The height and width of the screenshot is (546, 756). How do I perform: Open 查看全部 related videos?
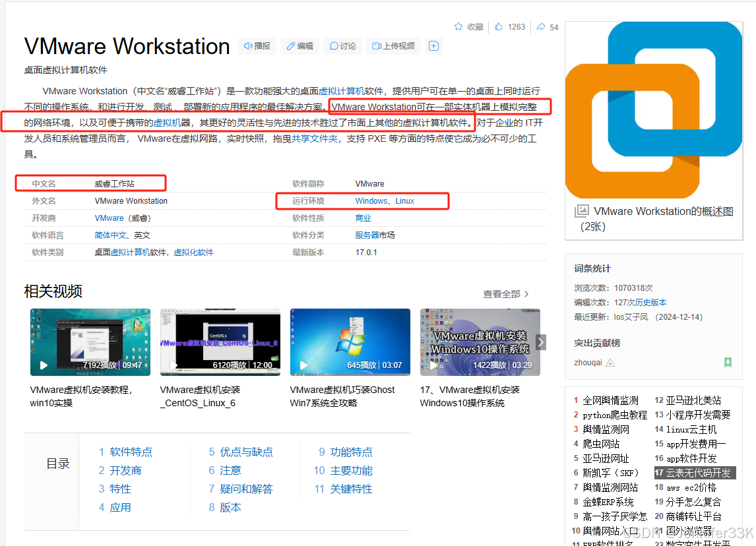pos(506,294)
